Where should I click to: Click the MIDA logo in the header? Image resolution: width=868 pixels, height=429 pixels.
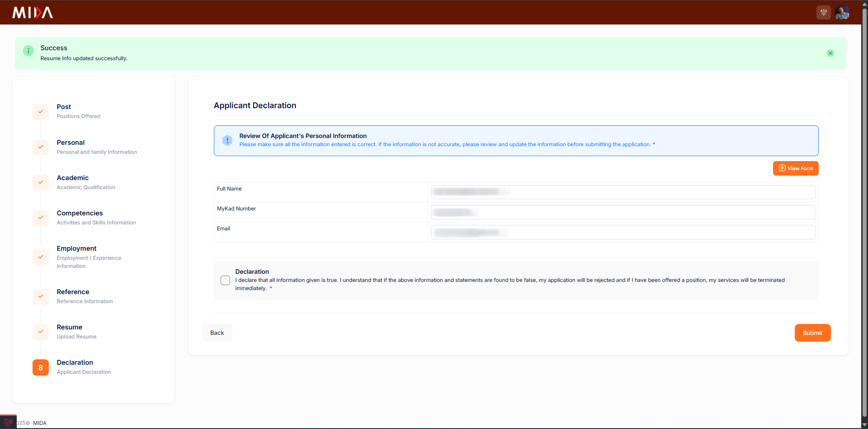coord(32,12)
